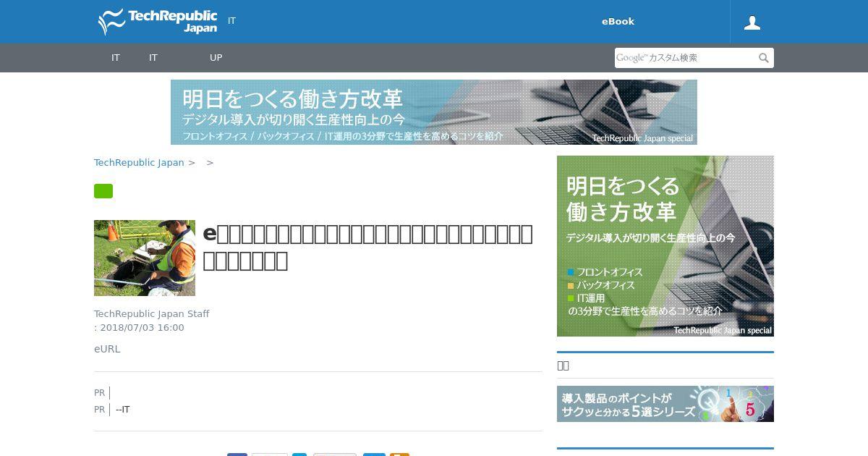Select the UP nav item
Viewport: 868px width, 456px height.
(216, 58)
